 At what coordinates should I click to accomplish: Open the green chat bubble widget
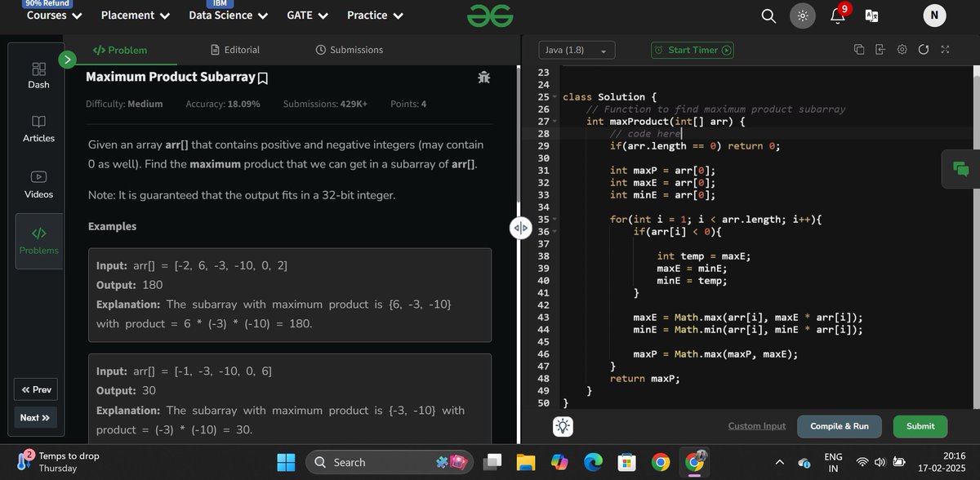[960, 170]
